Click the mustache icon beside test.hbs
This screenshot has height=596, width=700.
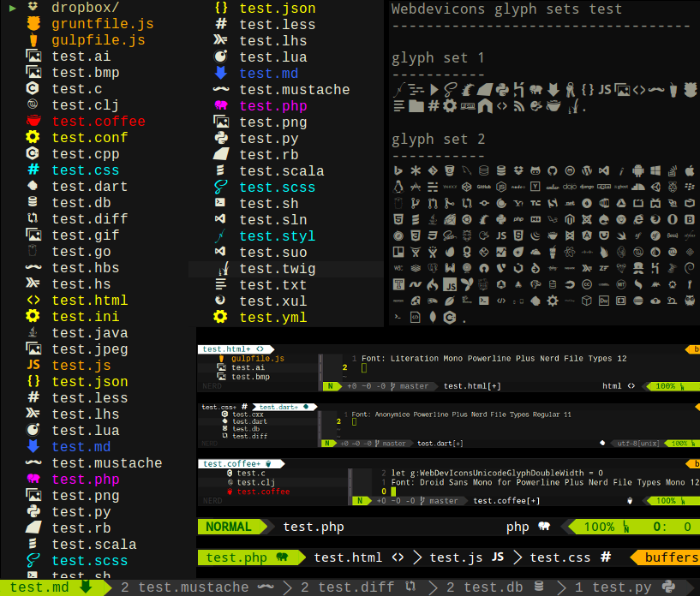tap(33, 267)
